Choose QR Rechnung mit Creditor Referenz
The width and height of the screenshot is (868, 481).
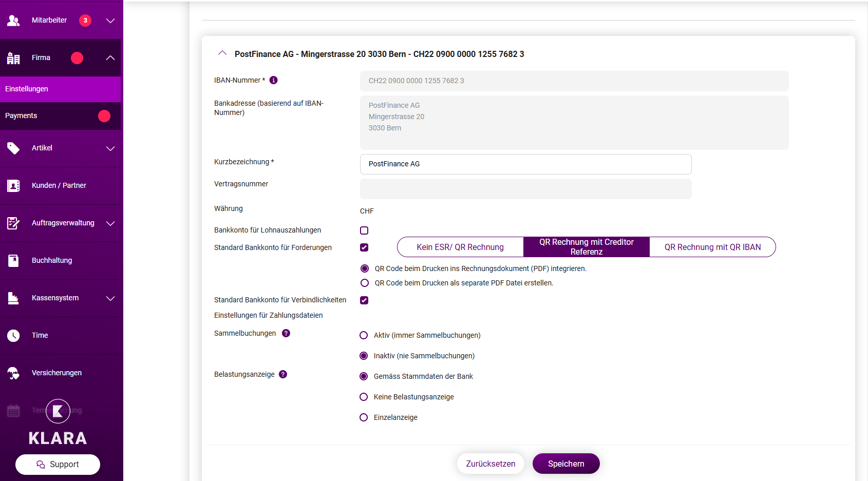[x=587, y=247]
